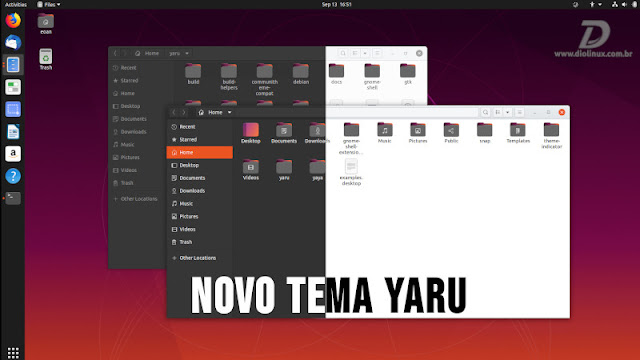Select Trash in front window sidebar
The height and width of the screenshot is (360, 640).
coord(200,242)
